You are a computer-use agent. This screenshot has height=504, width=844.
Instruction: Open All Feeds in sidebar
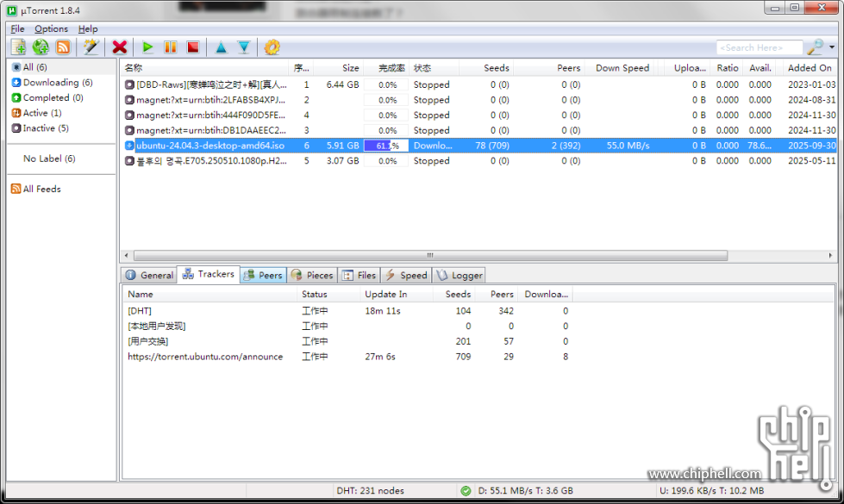(x=36, y=189)
